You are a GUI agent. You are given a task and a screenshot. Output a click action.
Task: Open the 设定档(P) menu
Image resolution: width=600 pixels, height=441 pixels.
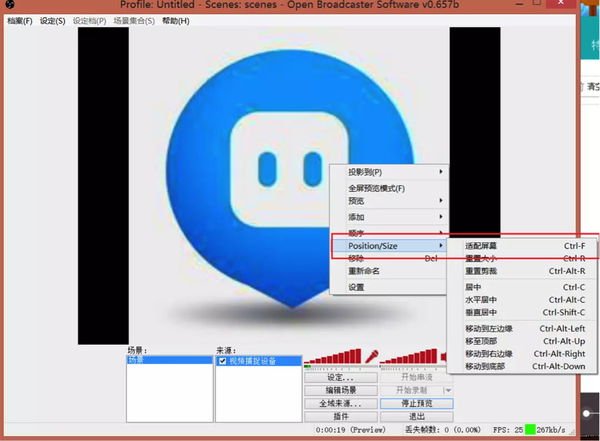(x=90, y=21)
